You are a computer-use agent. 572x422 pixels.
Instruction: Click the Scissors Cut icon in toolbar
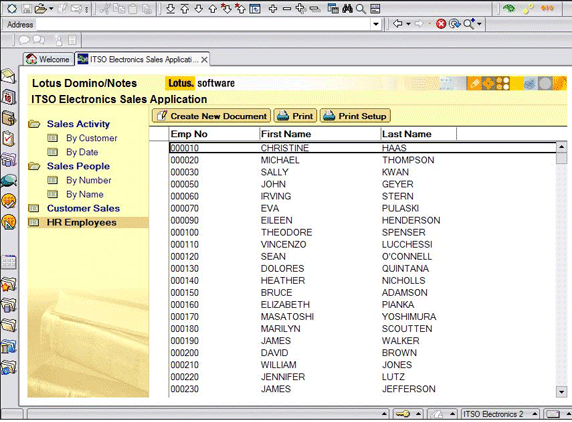tap(105, 8)
